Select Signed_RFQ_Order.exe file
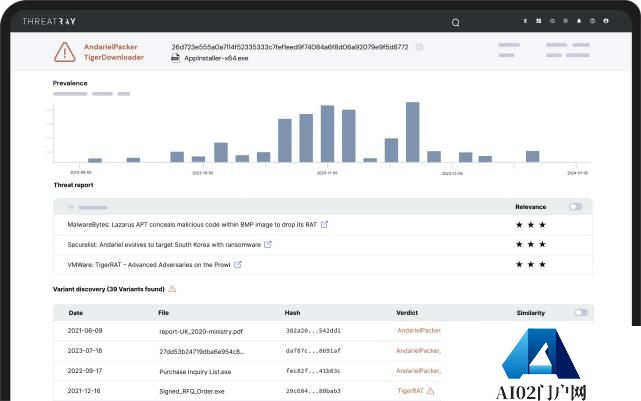 [192, 391]
